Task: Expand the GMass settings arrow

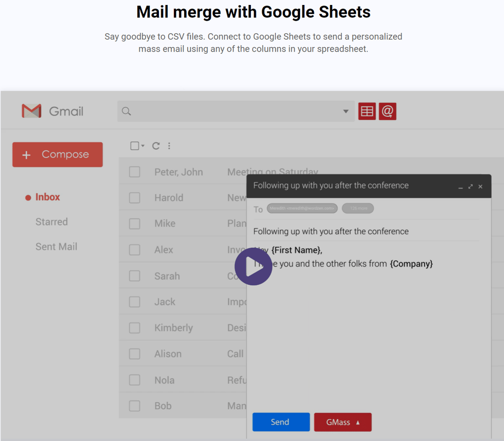Action: coord(358,422)
